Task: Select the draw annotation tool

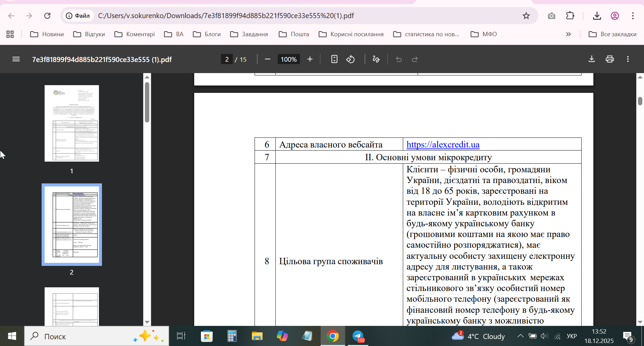Action: tap(376, 59)
